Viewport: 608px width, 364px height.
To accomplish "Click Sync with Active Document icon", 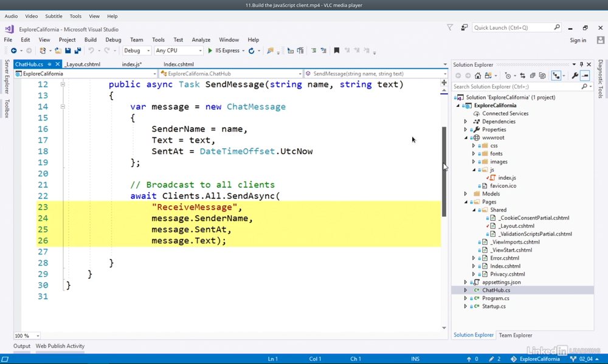I will (x=522, y=76).
